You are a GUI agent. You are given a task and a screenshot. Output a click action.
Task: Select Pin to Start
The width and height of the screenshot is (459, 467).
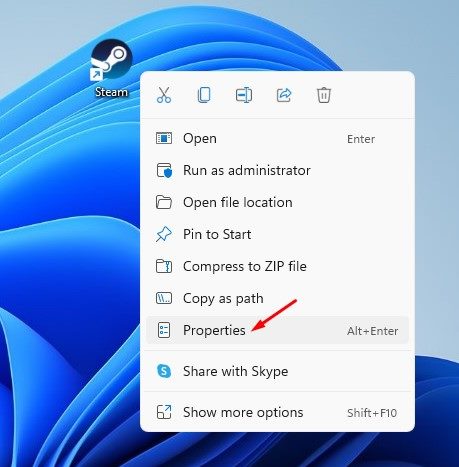click(x=277, y=234)
